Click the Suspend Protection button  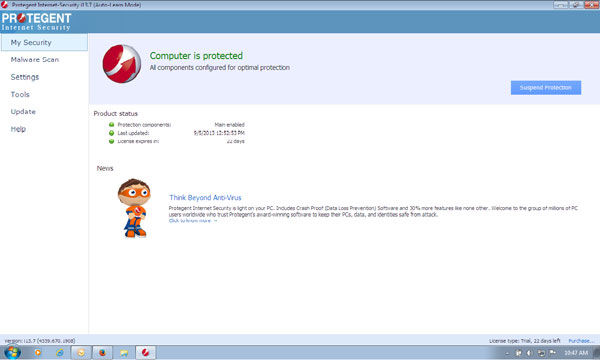pos(546,88)
